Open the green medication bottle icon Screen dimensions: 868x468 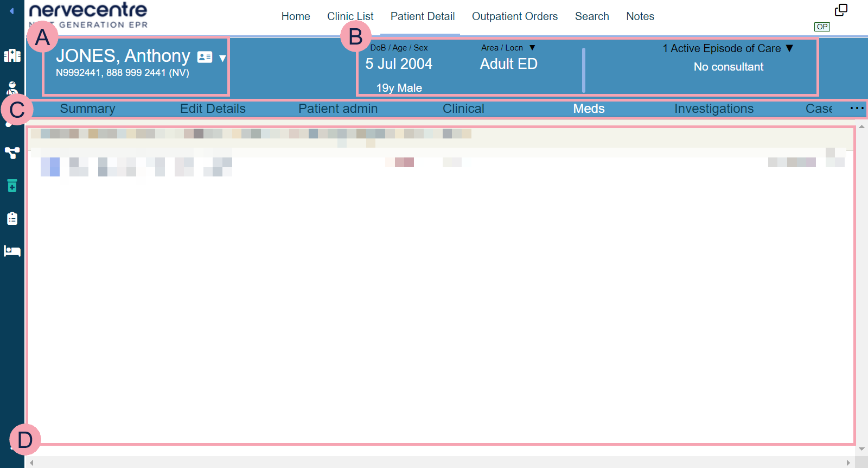pyautogui.click(x=12, y=186)
